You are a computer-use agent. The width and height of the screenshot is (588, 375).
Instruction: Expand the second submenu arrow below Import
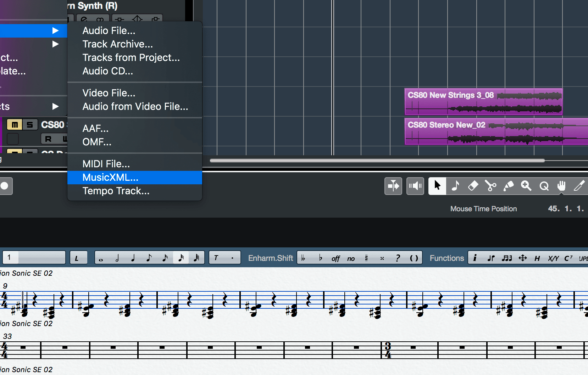pos(55,44)
